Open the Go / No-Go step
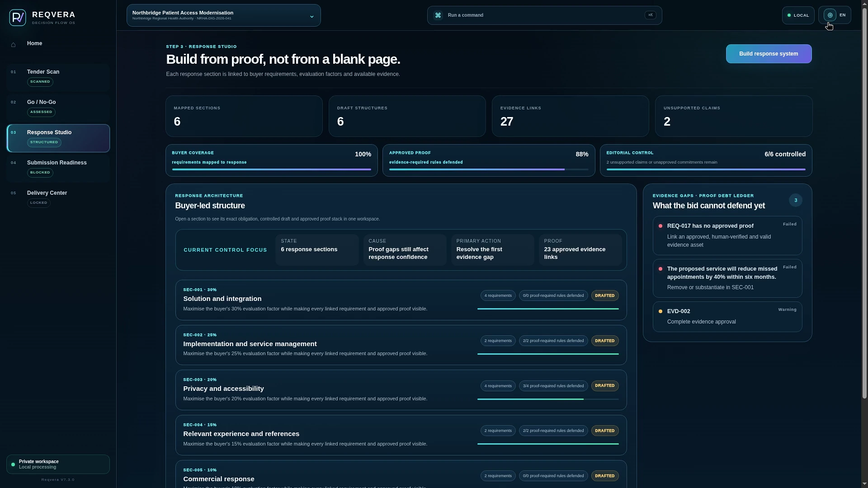 [58, 108]
